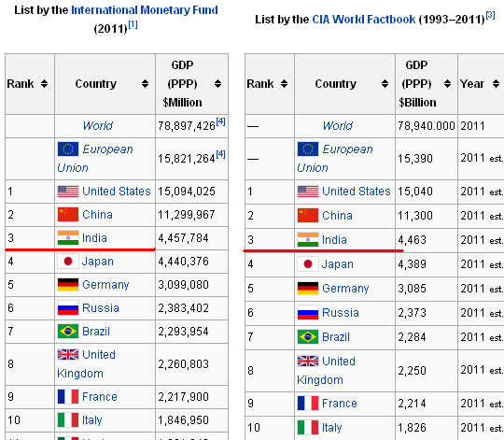The image size is (504, 440).
Task: Open United States link in CIA table
Action: click(357, 192)
